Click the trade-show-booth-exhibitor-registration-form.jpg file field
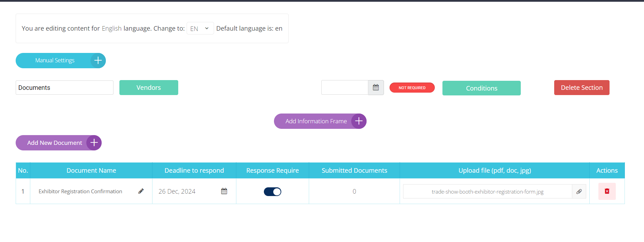The image size is (644, 242). point(487,192)
